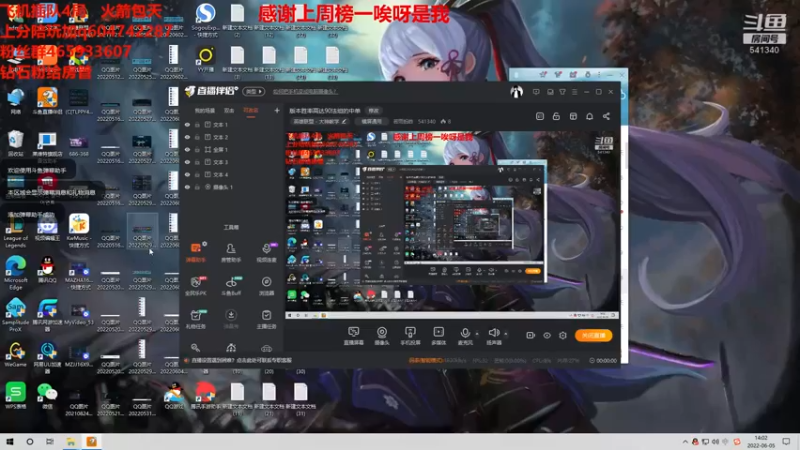800x450 pixels.
Task: Add a 手机投屏 phone casting source
Action: pyautogui.click(x=410, y=336)
